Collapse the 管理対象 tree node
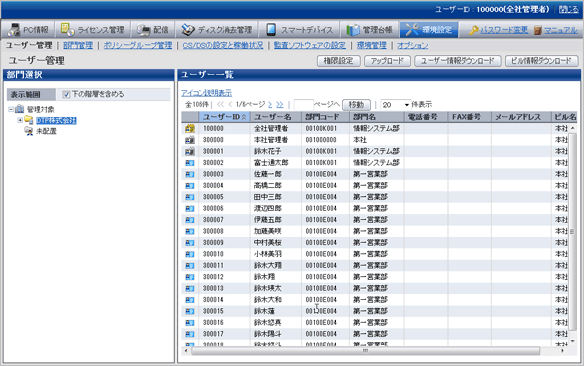The width and height of the screenshot is (584, 366). [x=11, y=109]
